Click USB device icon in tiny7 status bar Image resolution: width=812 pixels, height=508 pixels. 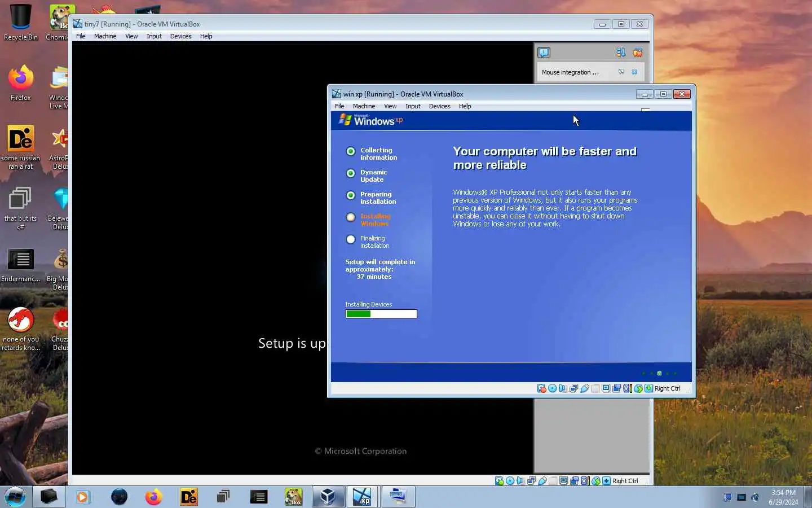click(x=542, y=481)
